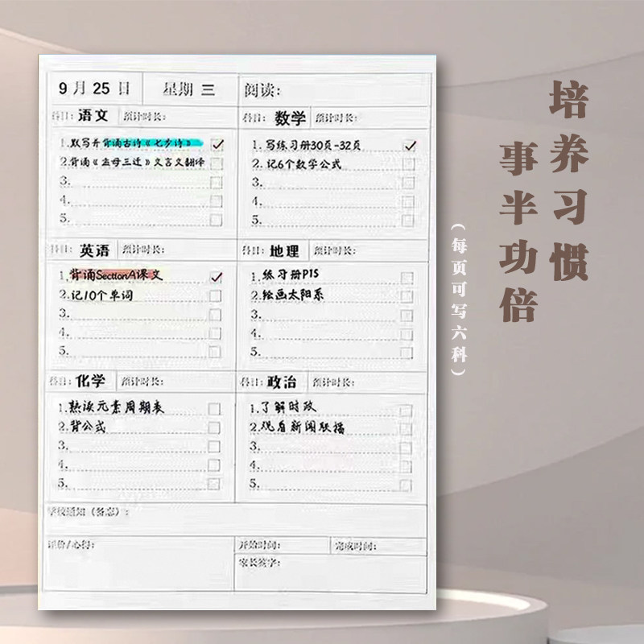
Task: Select the 语文 subject heading
Action: pos(93,115)
